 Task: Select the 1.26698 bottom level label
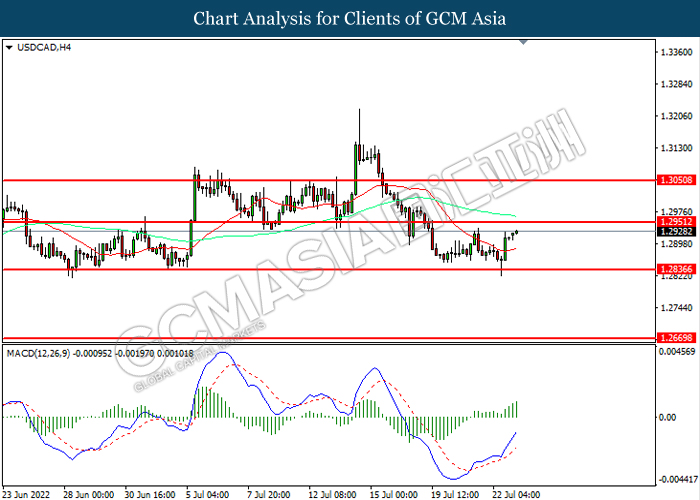677,338
